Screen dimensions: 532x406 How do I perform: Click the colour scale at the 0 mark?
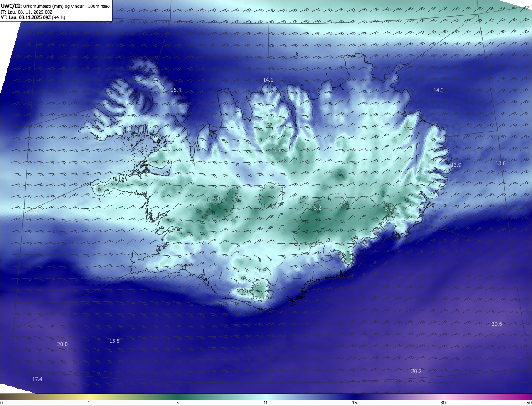[x=1, y=403]
